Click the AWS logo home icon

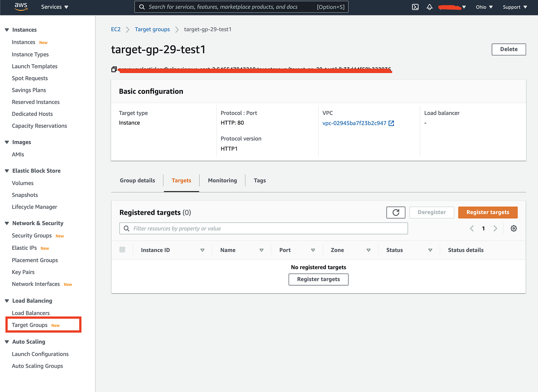click(x=21, y=7)
